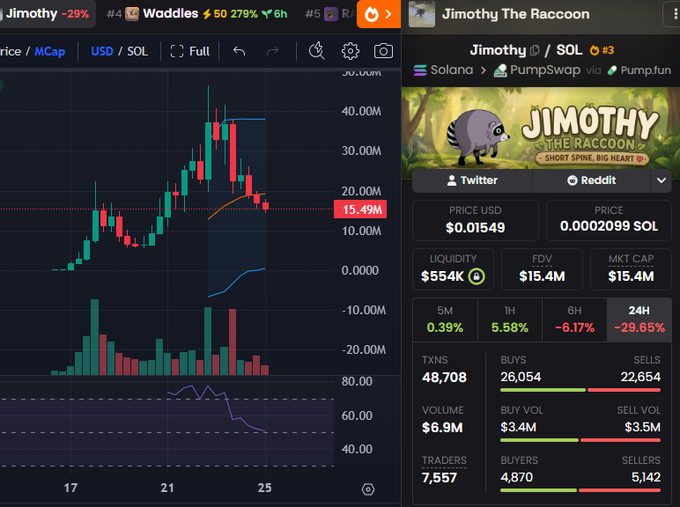The image size is (680, 507).
Task: Click the undo arrow in chart toolbar
Action: [239, 51]
